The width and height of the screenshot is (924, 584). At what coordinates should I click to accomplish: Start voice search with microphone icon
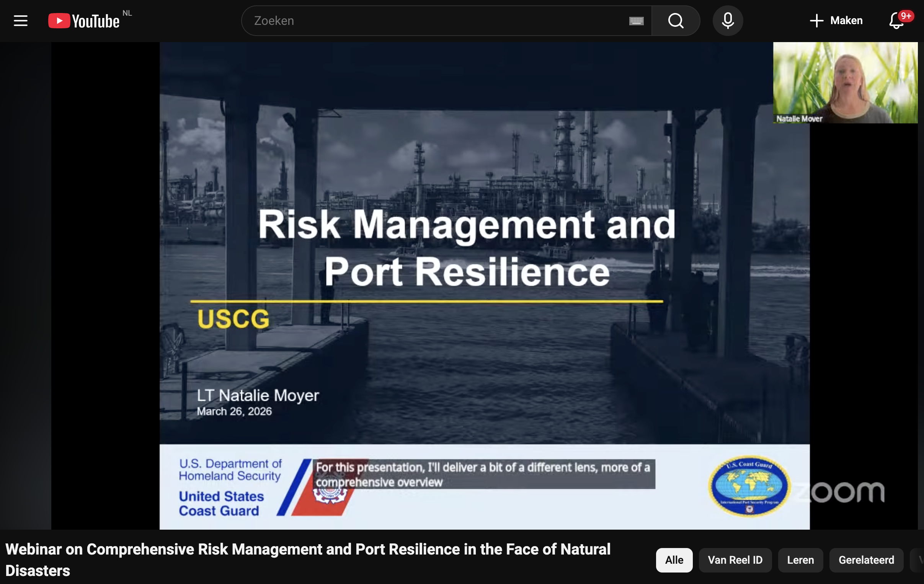728,21
